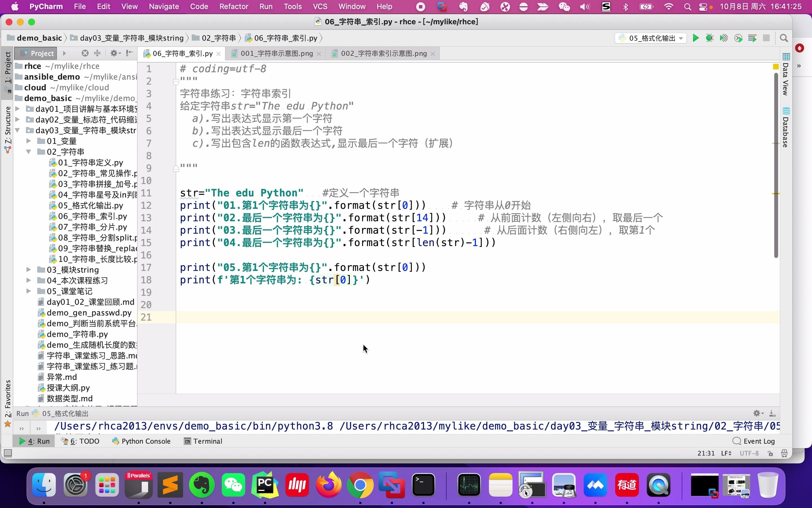Click the gray Stop square
812x508 pixels.
(x=766, y=38)
